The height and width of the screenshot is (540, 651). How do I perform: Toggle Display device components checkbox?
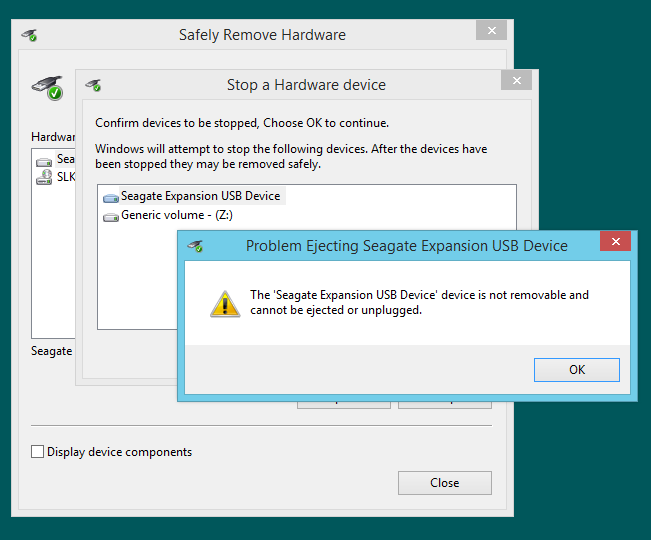click(37, 452)
